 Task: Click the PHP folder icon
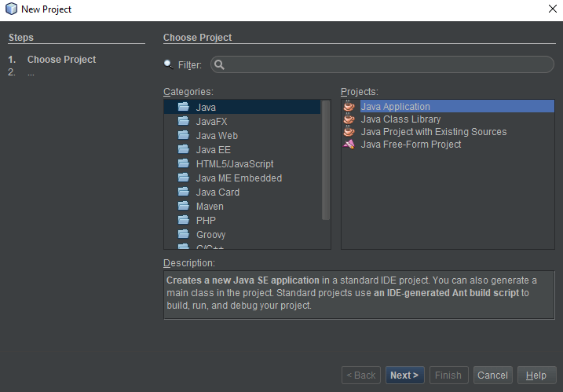point(184,220)
